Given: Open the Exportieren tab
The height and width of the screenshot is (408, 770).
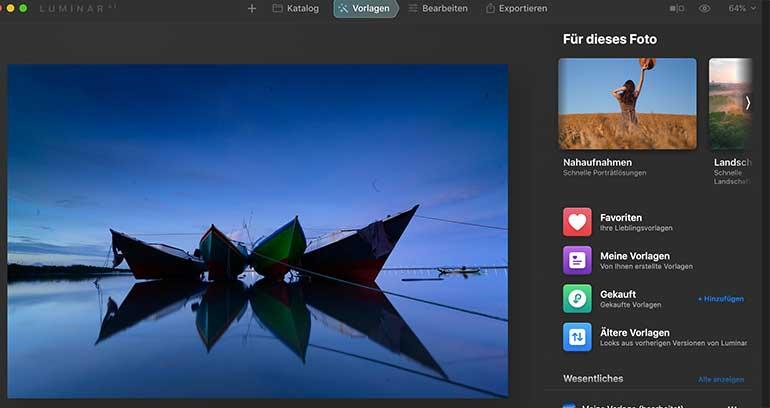Looking at the screenshot, I should tap(516, 8).
